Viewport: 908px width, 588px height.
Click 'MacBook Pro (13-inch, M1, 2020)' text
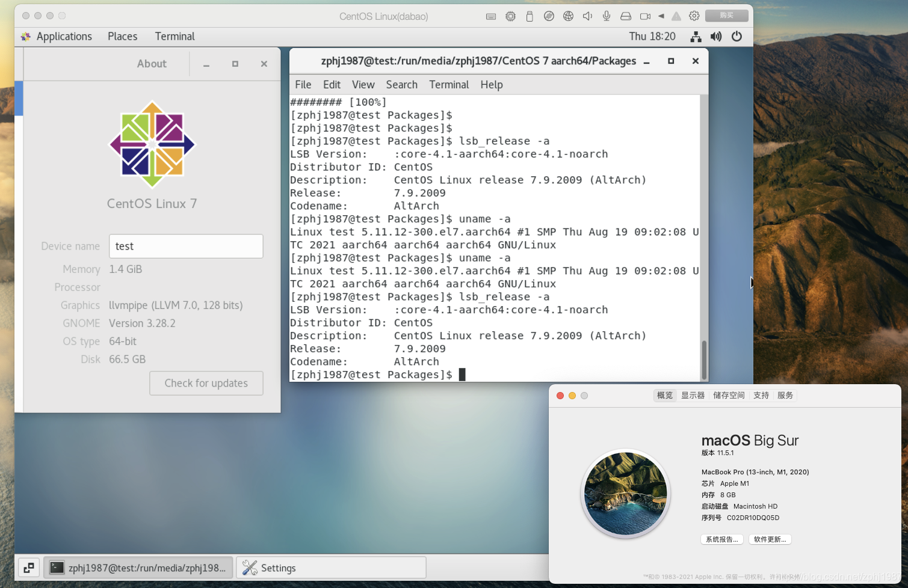755,472
